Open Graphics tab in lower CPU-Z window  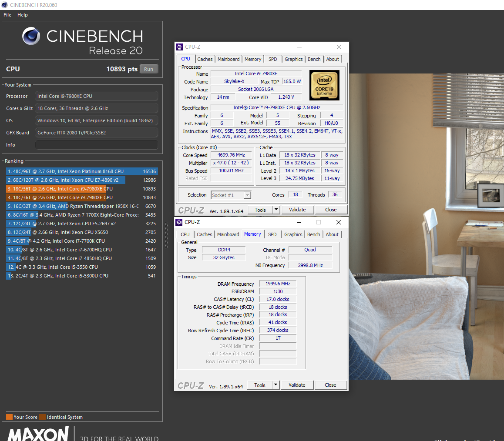click(x=293, y=234)
